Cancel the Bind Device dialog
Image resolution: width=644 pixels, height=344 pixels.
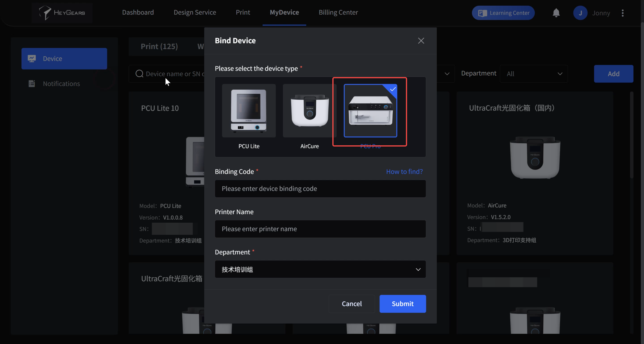coord(352,304)
